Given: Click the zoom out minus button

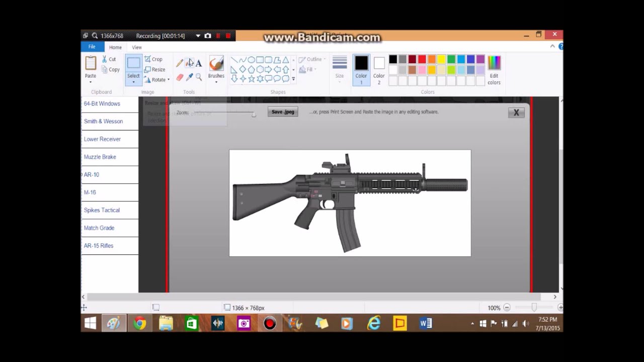Looking at the screenshot, I should tap(507, 308).
